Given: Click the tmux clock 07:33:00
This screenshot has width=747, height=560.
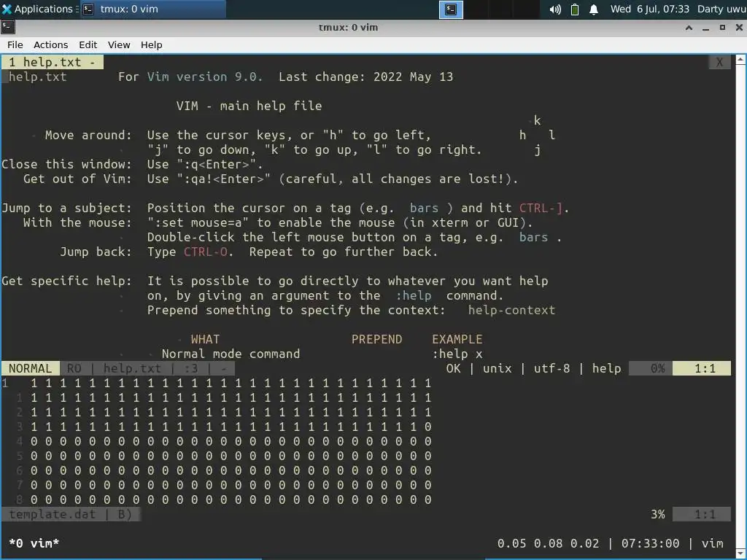Looking at the screenshot, I should pos(650,543).
